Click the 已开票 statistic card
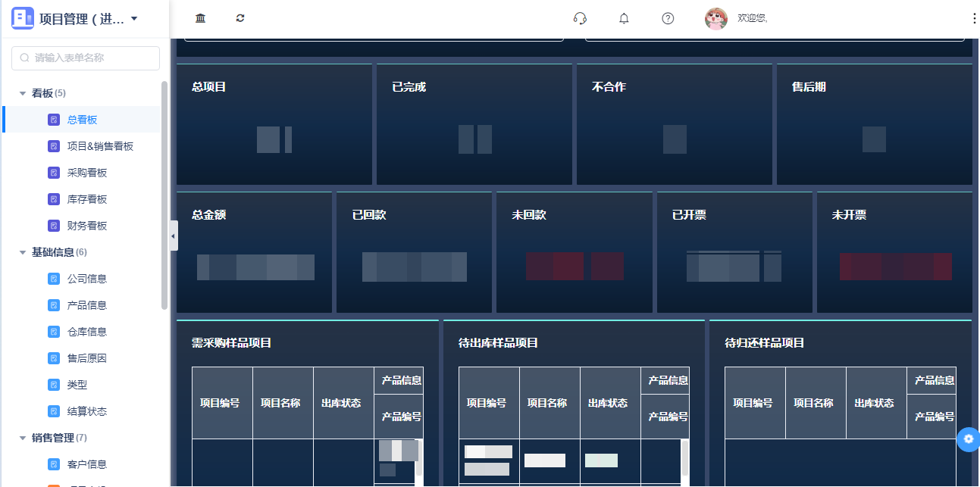The image size is (980, 487). click(734, 252)
